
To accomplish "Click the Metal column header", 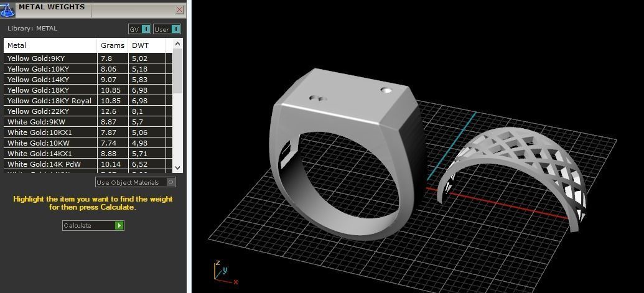I will (50, 45).
